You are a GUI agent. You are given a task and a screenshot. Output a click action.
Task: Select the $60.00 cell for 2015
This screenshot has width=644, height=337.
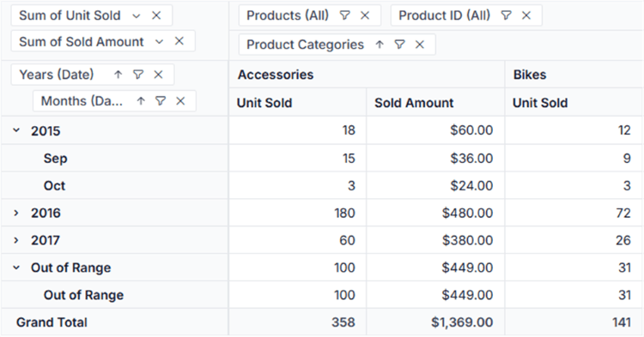click(435, 130)
